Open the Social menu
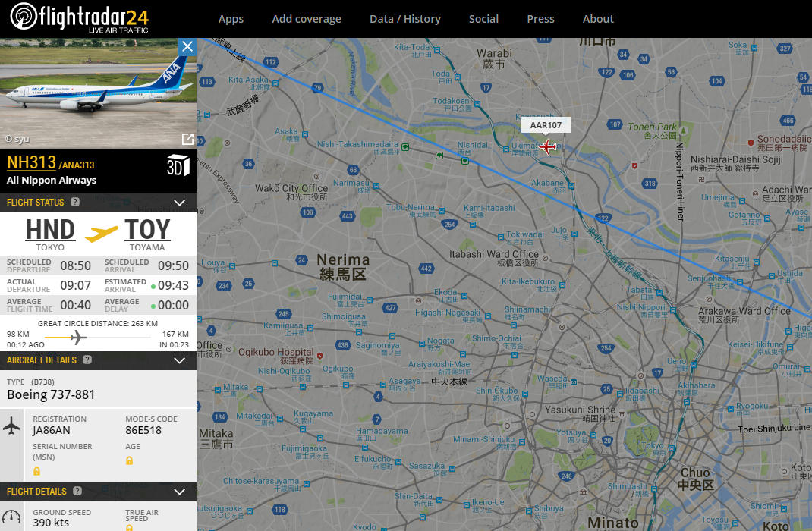 [x=483, y=19]
